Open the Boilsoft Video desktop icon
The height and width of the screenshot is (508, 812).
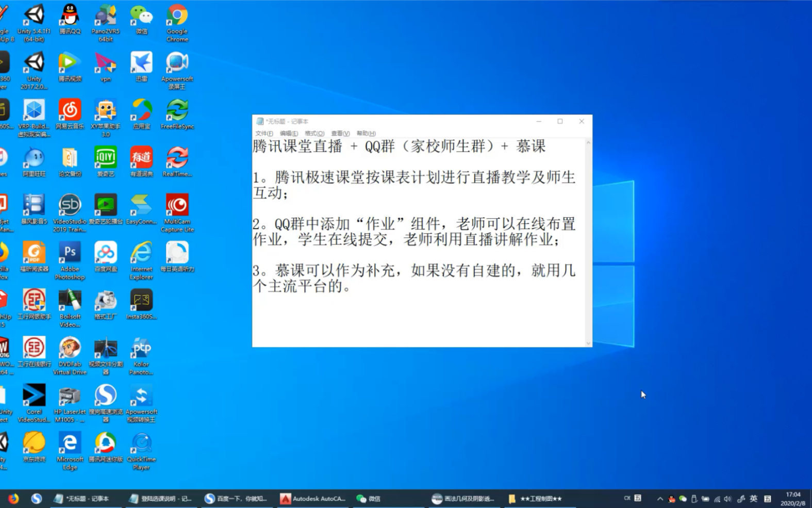(x=70, y=308)
